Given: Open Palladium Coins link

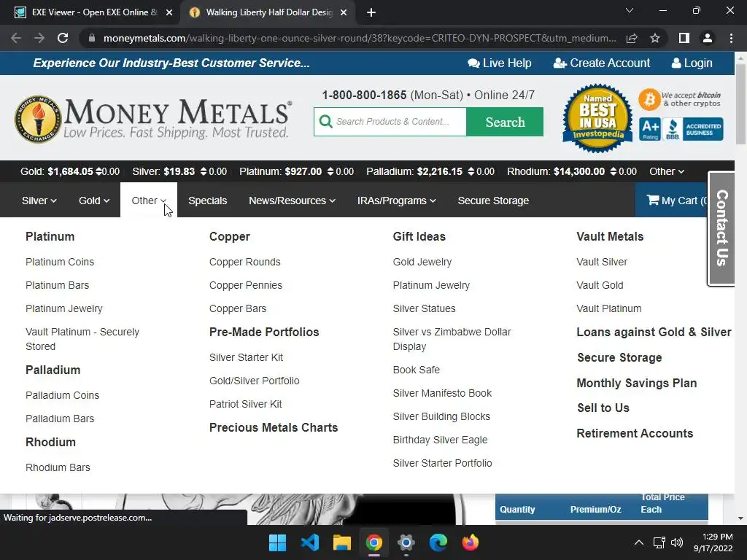Looking at the screenshot, I should [63, 395].
